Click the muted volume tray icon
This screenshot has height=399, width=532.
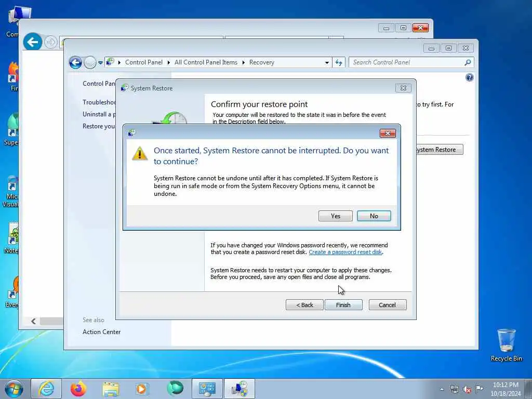[467, 389]
